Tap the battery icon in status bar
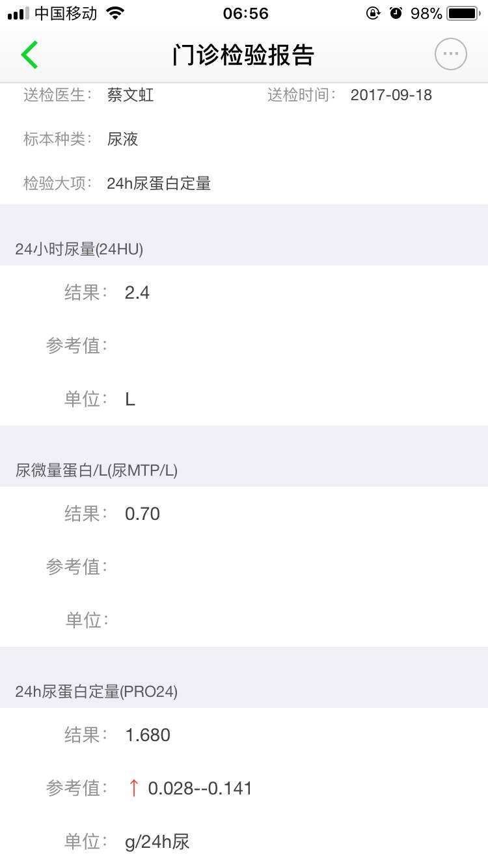The width and height of the screenshot is (488, 868). 462,13
